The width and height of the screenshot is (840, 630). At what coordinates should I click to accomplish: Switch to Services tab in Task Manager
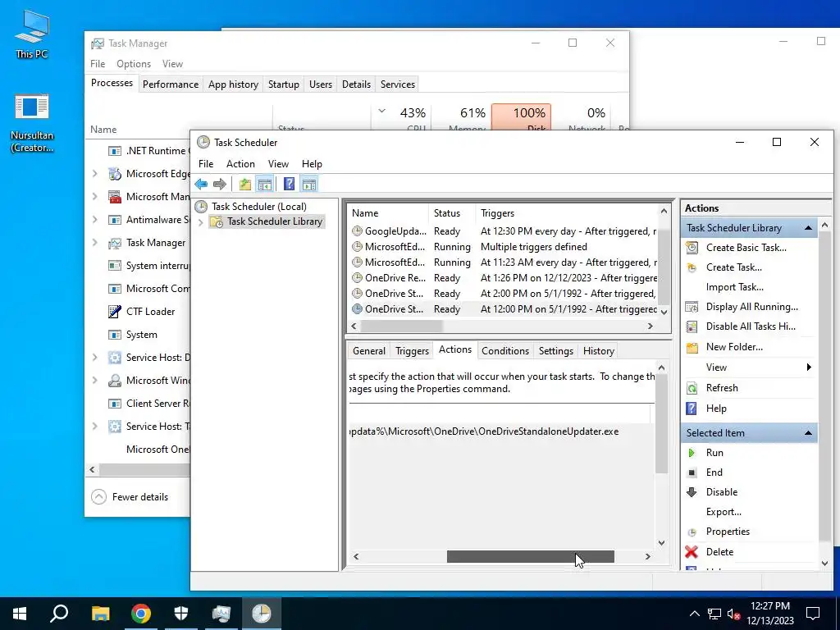[398, 84]
